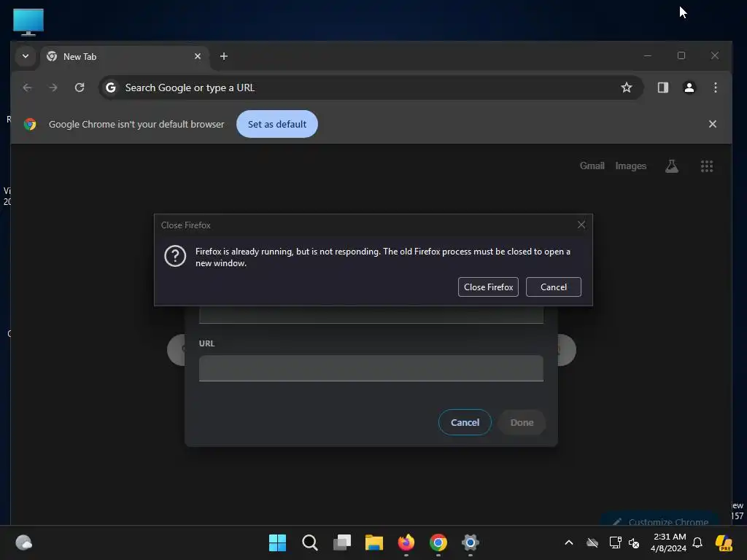Click Close Firefox button in dialog
The height and width of the screenshot is (560, 747).
click(488, 287)
